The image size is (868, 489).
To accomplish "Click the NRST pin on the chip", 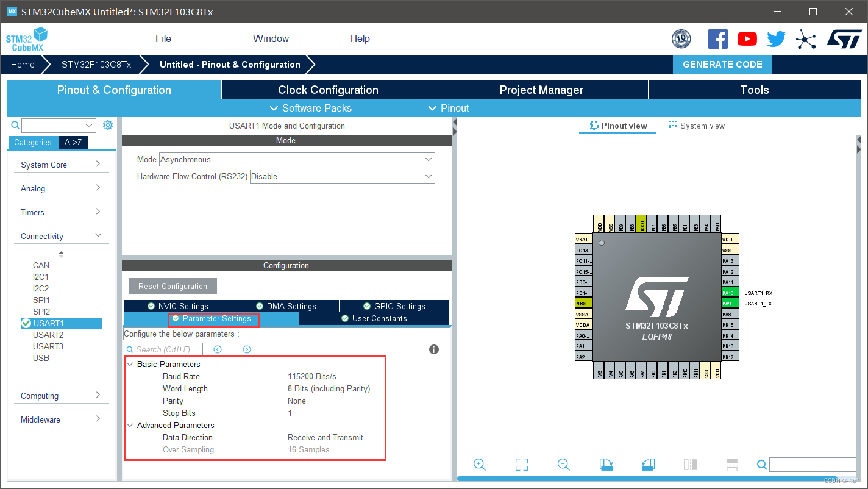I will click(x=584, y=303).
